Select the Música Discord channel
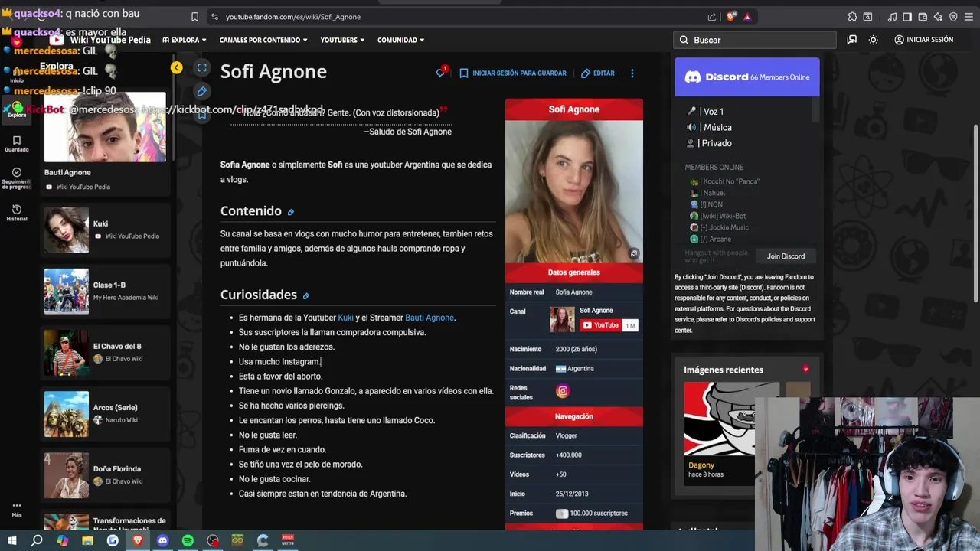980x551 pixels. tap(709, 128)
